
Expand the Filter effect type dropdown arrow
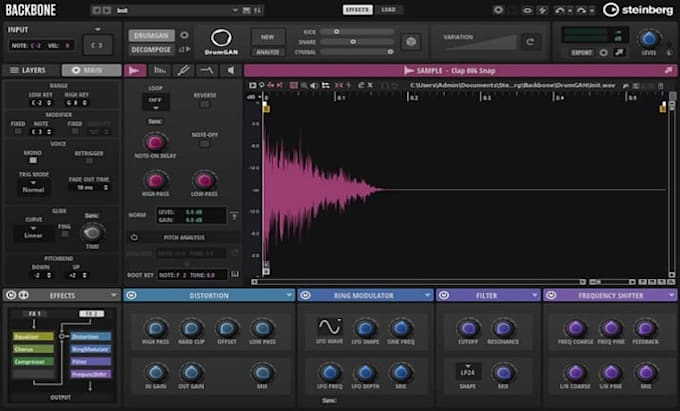coord(535,295)
